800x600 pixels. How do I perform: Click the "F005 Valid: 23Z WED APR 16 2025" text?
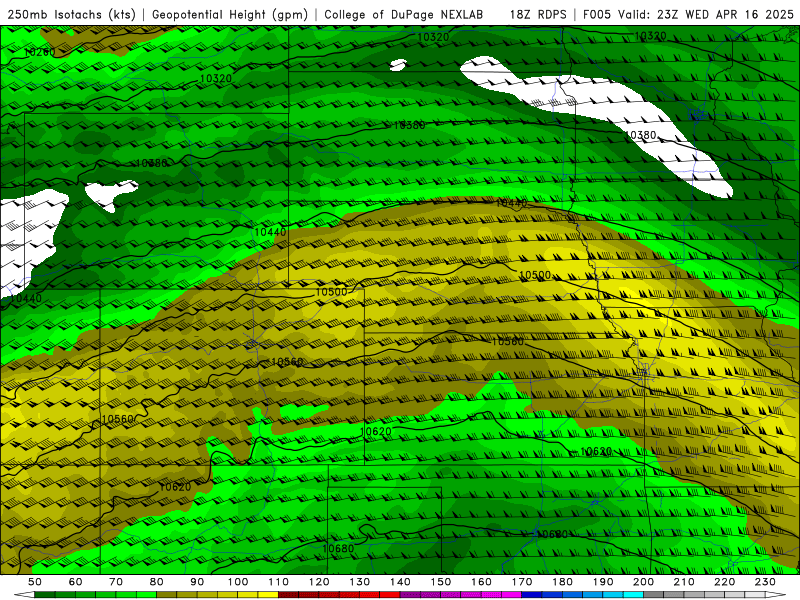coord(688,15)
